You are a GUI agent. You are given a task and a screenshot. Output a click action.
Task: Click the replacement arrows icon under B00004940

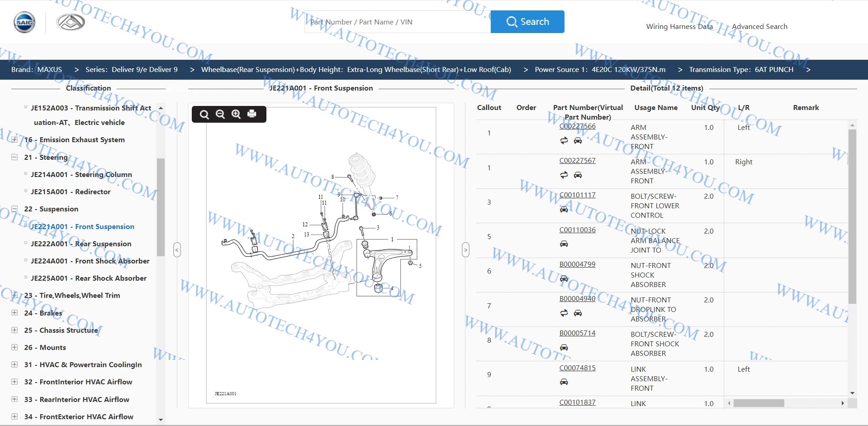564,313
